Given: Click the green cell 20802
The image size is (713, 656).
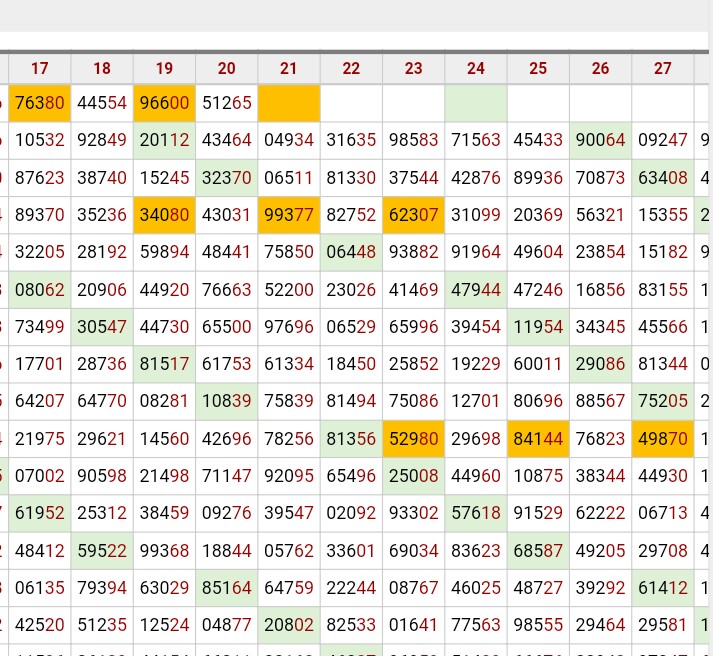Looking at the screenshot, I should coord(289,625).
